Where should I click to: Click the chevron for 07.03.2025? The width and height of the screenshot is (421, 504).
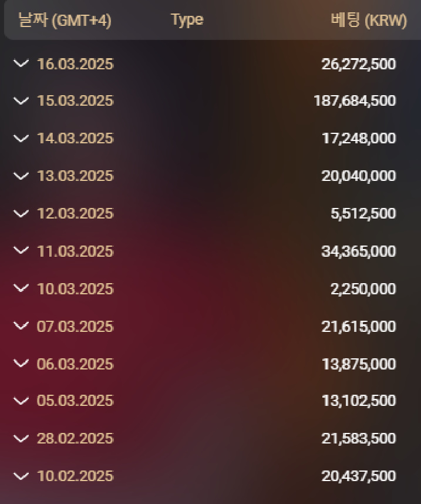[x=21, y=326]
